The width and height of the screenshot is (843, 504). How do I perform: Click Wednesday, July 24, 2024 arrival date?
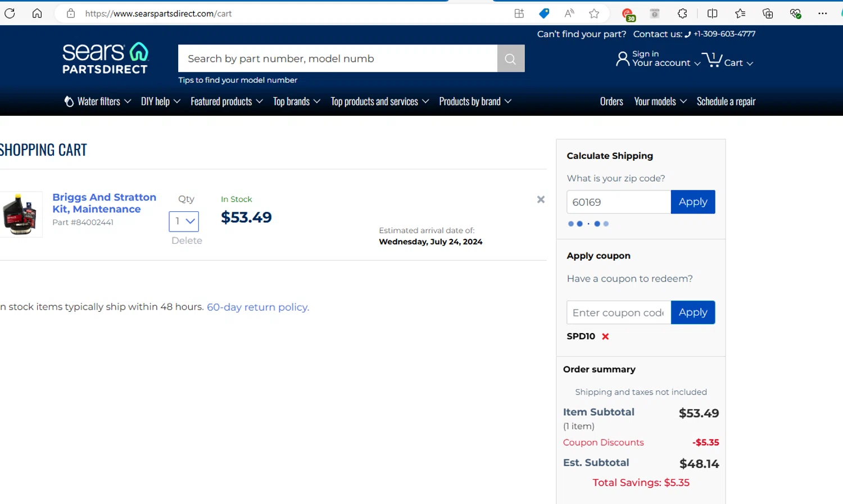430,242
